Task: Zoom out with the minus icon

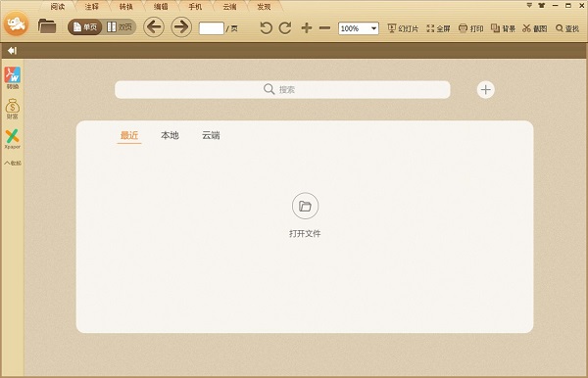Action: coord(324,28)
